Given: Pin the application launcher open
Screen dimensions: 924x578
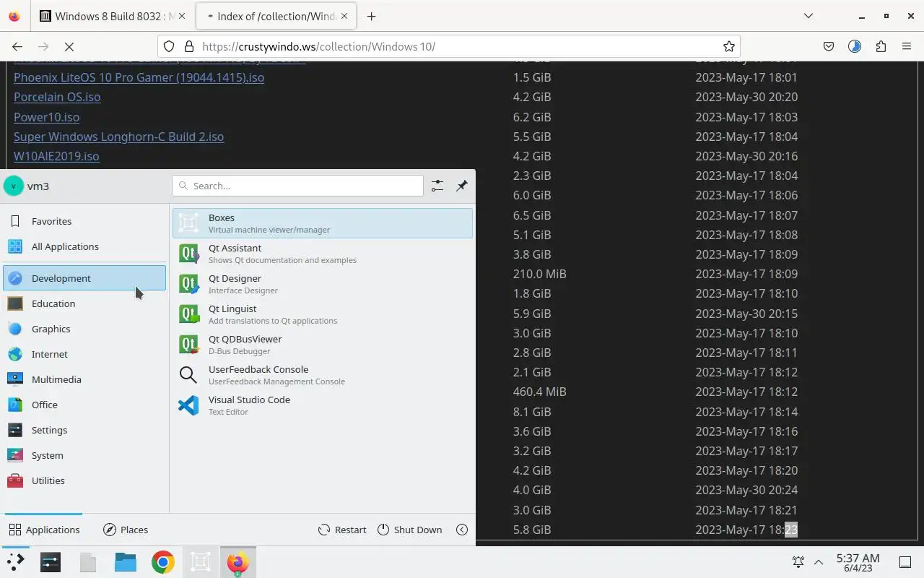Looking at the screenshot, I should [x=462, y=186].
